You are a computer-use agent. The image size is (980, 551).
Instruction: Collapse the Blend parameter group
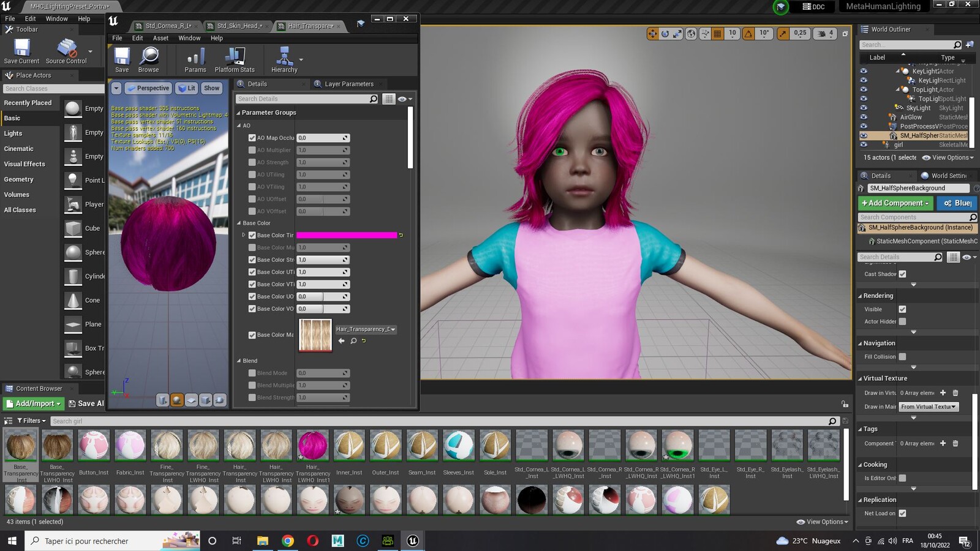pyautogui.click(x=239, y=361)
